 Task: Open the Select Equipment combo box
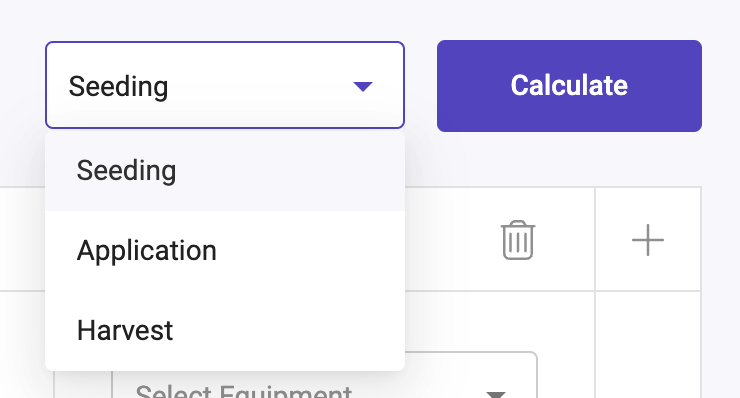pos(325,375)
